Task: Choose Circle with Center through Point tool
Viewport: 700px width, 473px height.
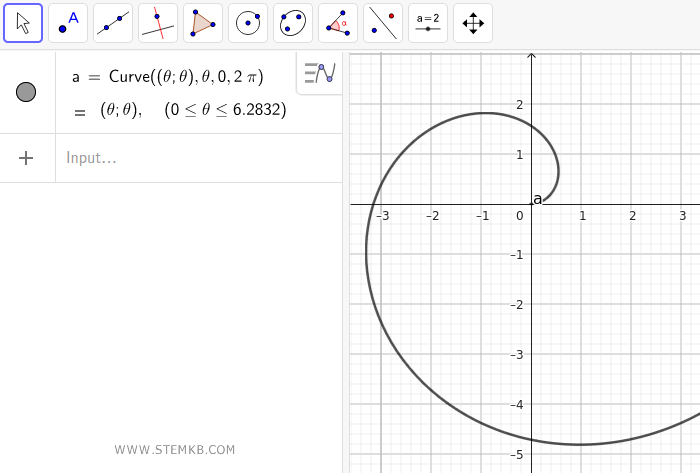Action: click(248, 23)
